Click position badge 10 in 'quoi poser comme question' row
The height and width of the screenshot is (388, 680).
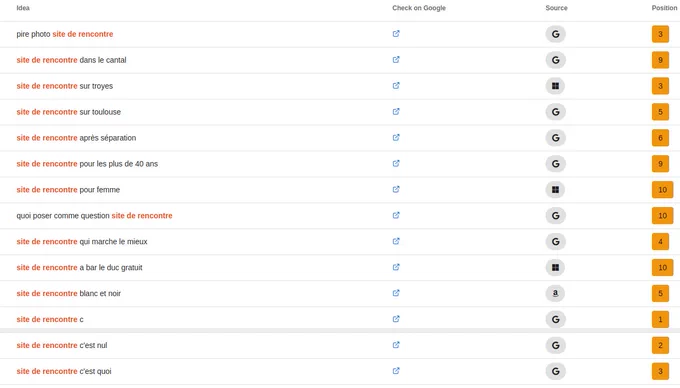pos(663,215)
